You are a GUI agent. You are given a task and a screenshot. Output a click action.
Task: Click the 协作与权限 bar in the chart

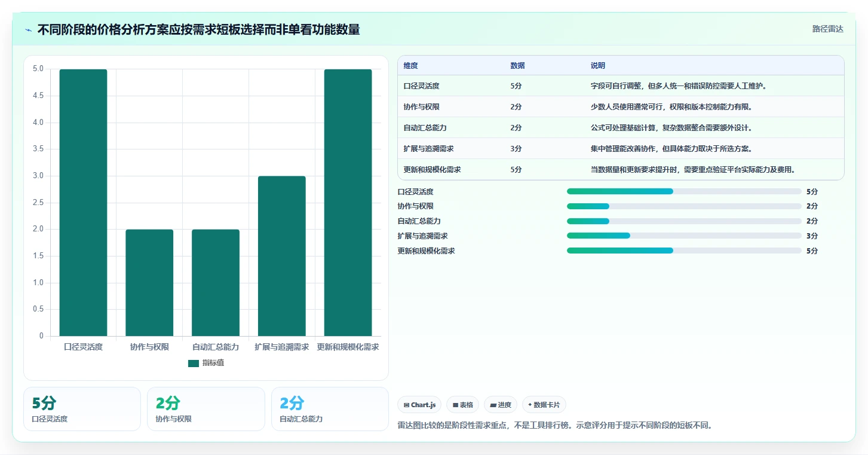pos(149,283)
